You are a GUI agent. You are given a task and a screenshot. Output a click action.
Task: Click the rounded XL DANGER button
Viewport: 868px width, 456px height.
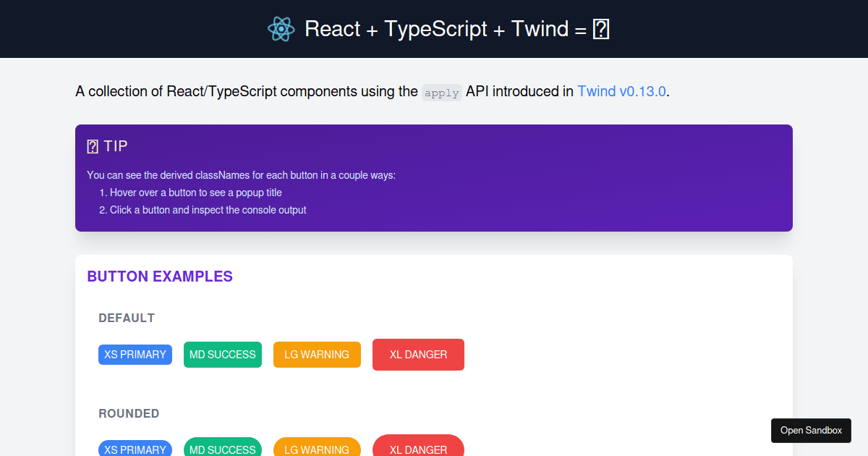coord(418,449)
